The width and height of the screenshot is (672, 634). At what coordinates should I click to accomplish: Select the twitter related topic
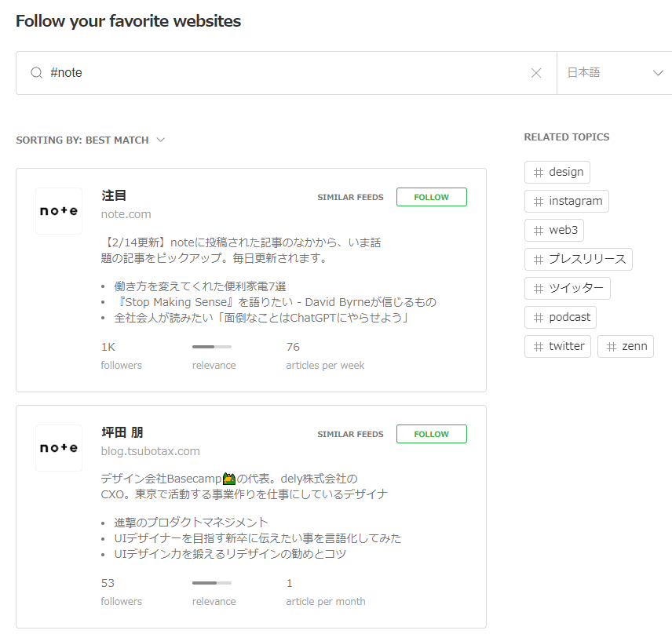[x=557, y=346]
